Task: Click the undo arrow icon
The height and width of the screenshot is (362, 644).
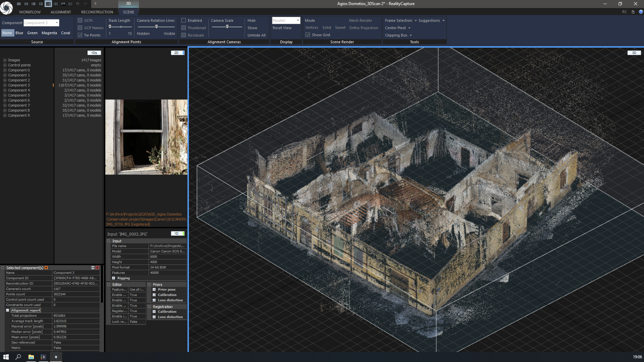Action: point(78,4)
